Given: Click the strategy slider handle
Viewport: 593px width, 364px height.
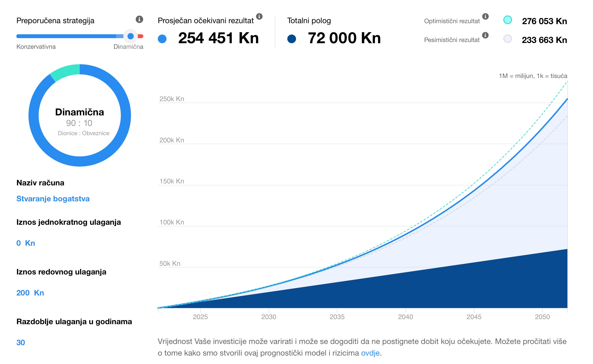Looking at the screenshot, I should click(x=130, y=36).
